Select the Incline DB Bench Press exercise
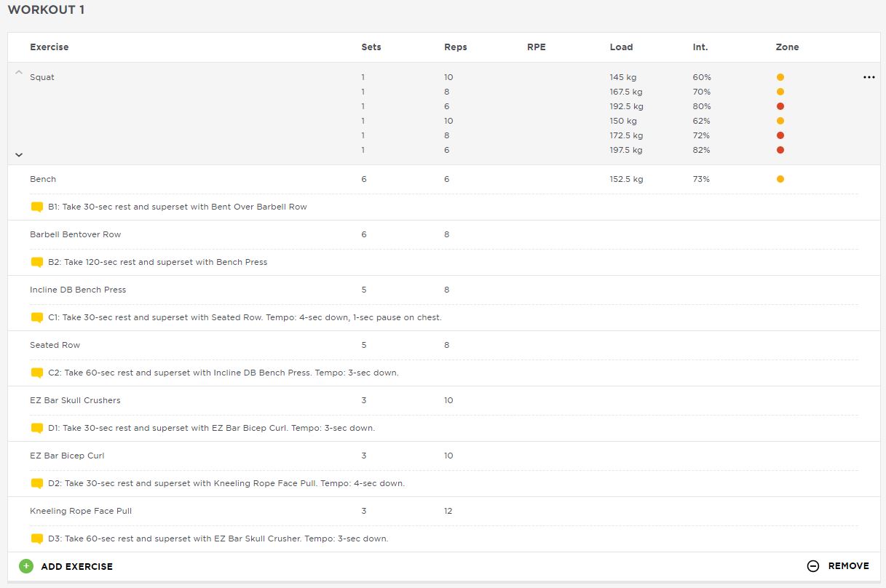Screen dimensions: 886x588 click(x=78, y=290)
